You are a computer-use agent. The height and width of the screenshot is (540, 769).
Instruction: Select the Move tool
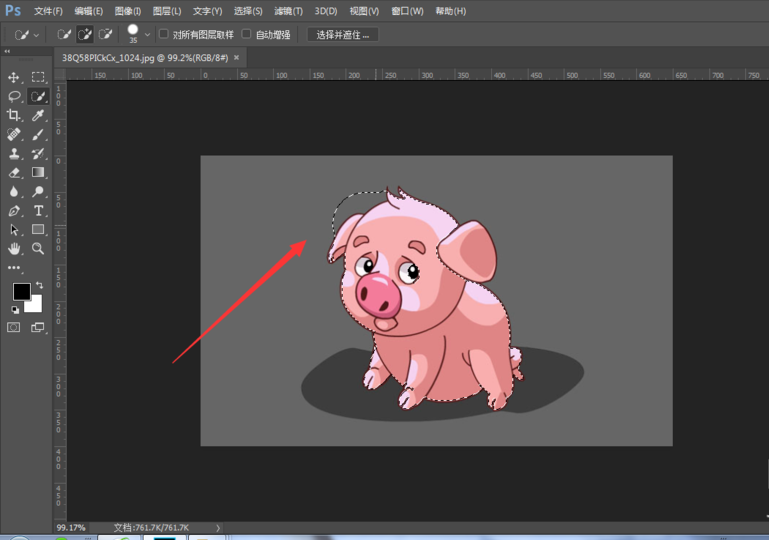tap(14, 77)
